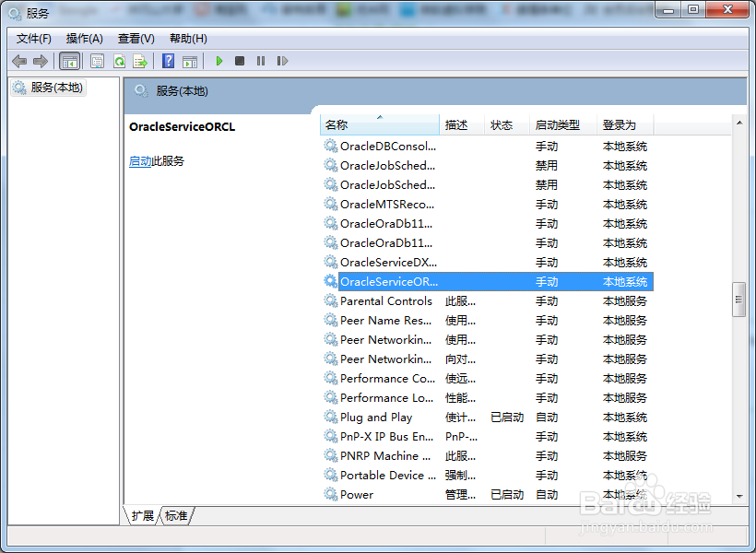Click the gear icon of Peer Name Res... row
756x553 pixels.
tap(330, 320)
